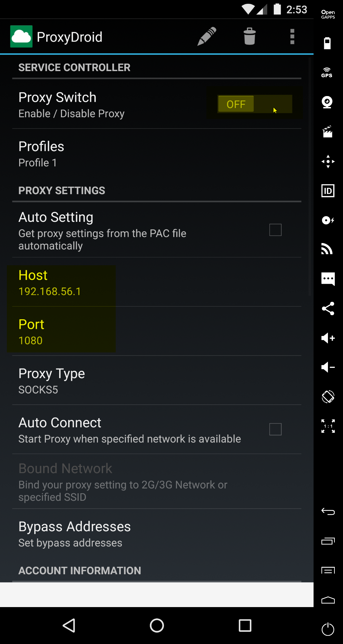Click the rotate screen icon in sidebar
Screen dimensions: 343x644
tap(328, 397)
